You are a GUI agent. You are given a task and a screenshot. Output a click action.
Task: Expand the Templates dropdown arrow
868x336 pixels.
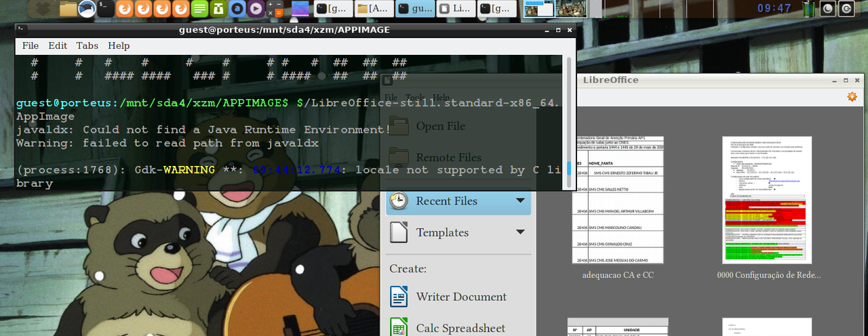click(x=520, y=232)
